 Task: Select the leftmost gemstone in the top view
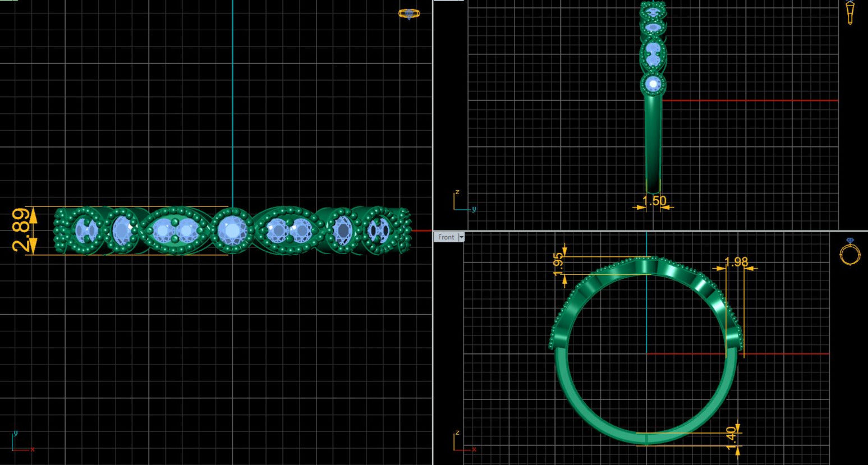click(85, 230)
